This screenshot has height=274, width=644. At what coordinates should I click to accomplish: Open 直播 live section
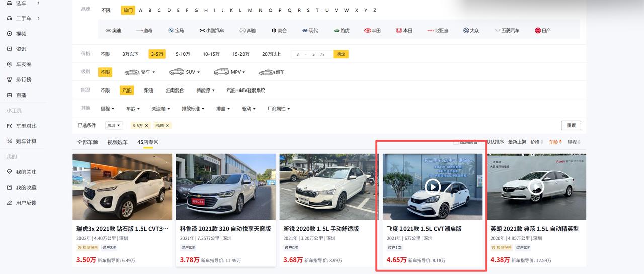(x=21, y=95)
